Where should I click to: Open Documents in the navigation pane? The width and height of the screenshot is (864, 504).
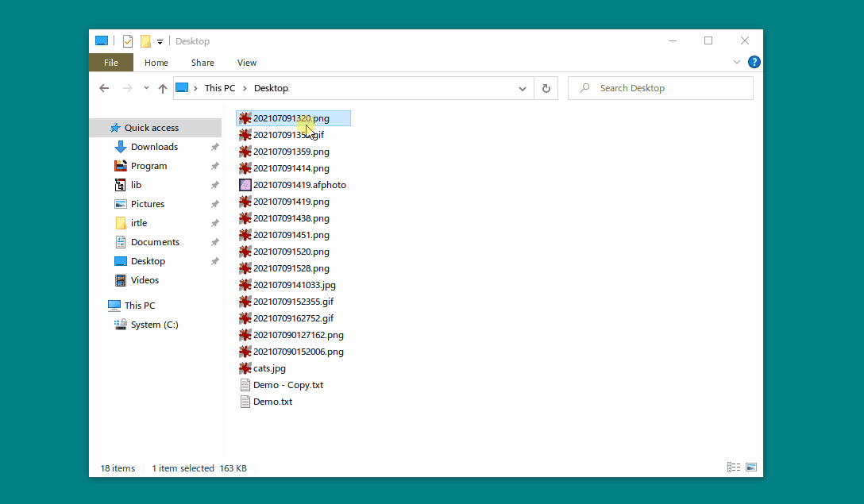pyautogui.click(x=156, y=242)
